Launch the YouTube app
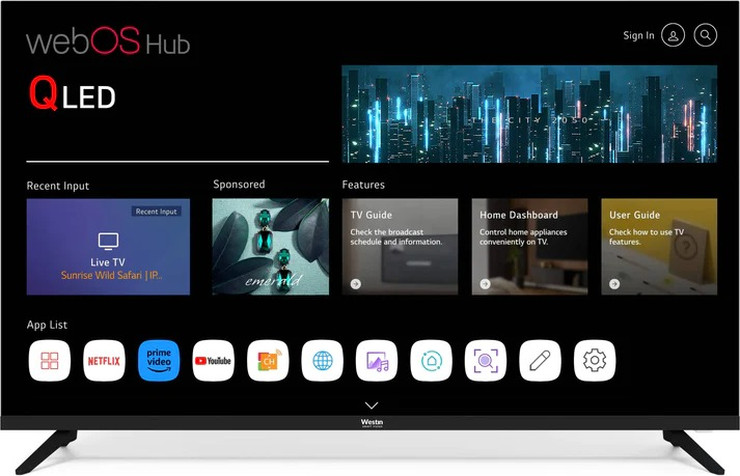This screenshot has width=740, height=476. [x=213, y=360]
